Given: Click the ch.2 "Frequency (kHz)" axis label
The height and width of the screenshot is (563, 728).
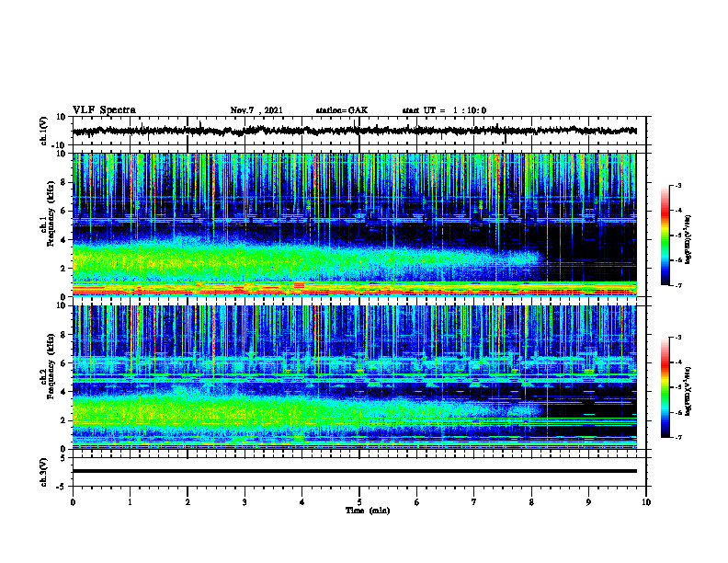Looking at the screenshot, I should [51, 366].
